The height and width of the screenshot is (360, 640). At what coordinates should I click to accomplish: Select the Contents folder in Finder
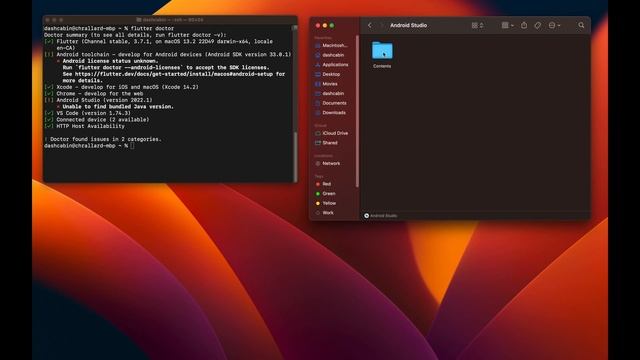pyautogui.click(x=382, y=55)
